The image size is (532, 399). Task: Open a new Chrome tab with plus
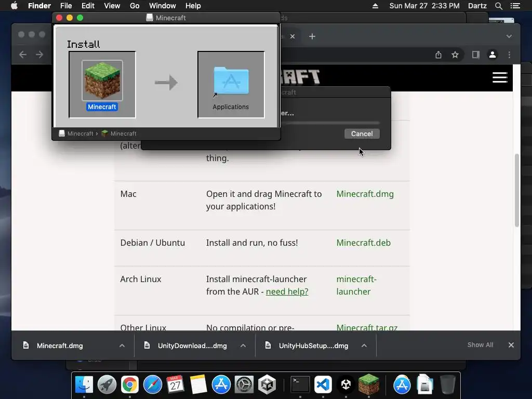click(312, 36)
